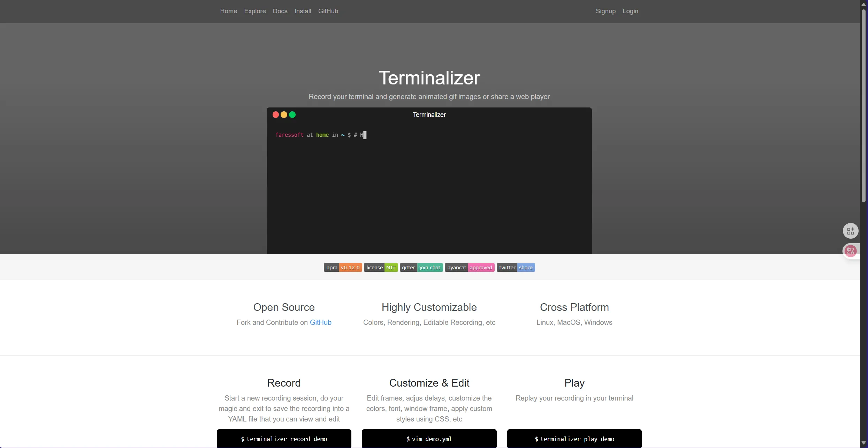Click yellow dot in terminal title bar
Viewport: 868px width, 448px height.
(284, 115)
